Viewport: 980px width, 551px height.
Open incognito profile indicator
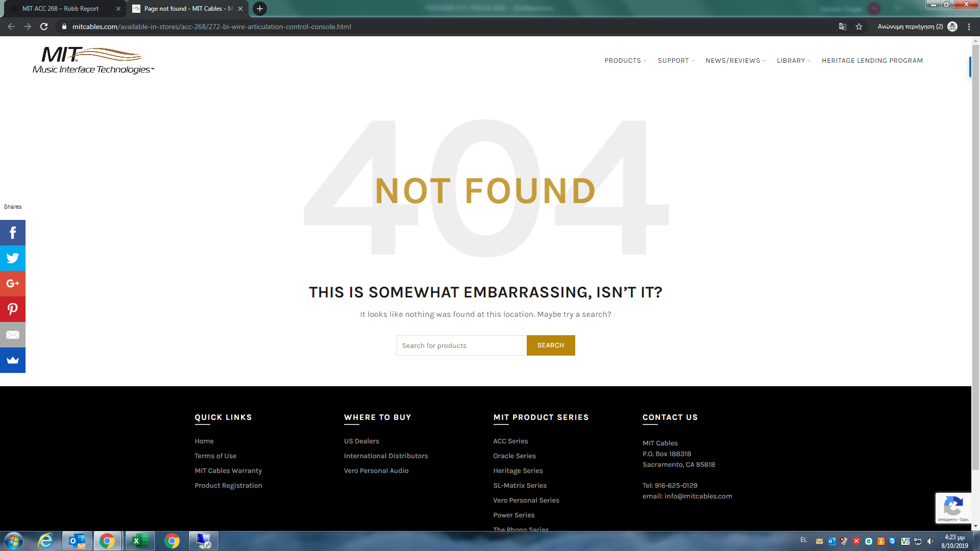(x=917, y=27)
